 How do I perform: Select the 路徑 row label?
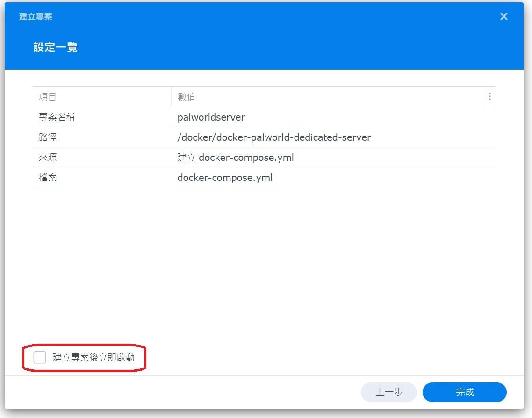[48, 137]
